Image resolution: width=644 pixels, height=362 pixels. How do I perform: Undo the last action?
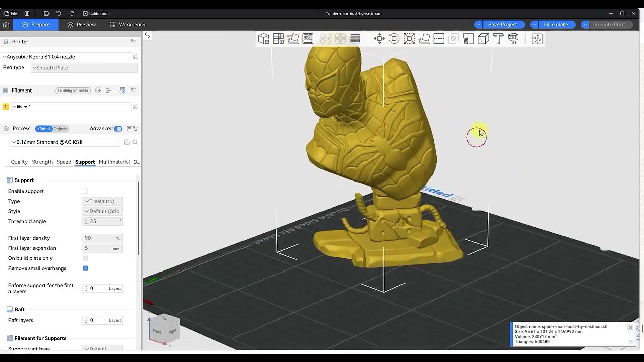[x=59, y=13]
